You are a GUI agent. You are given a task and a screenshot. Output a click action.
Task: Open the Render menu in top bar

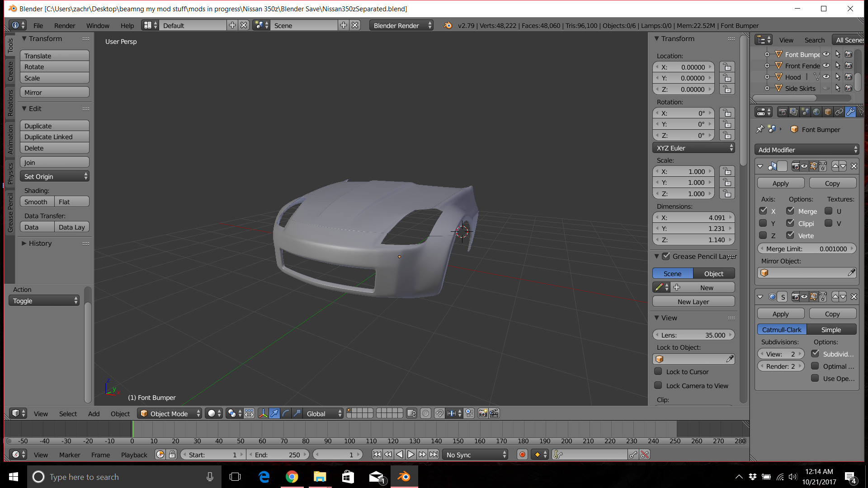pos(65,25)
